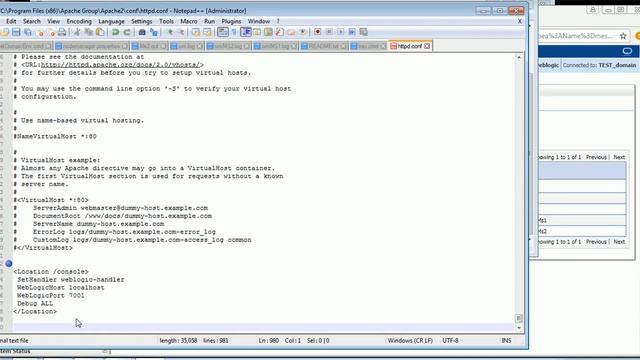Open Find with the binoculars icon
Screen dimensions: 640x360
(x=142, y=32)
